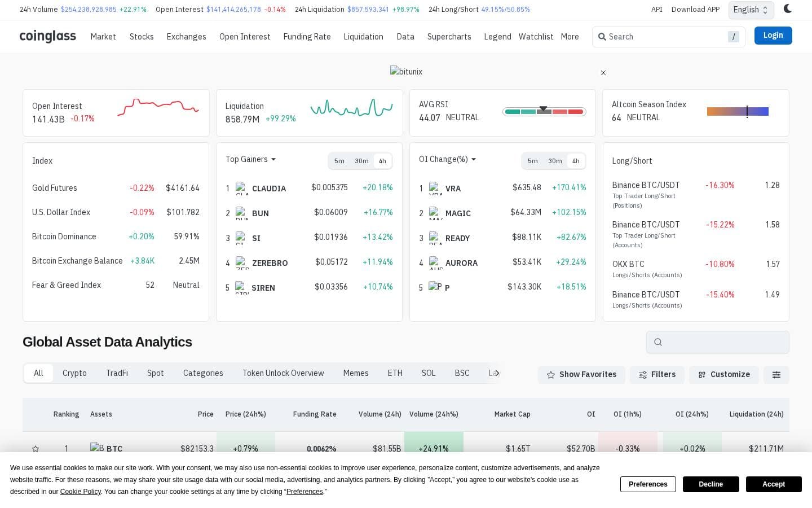Viewport: 812px width, 508px height.
Task: Decline cookies
Action: (x=710, y=484)
